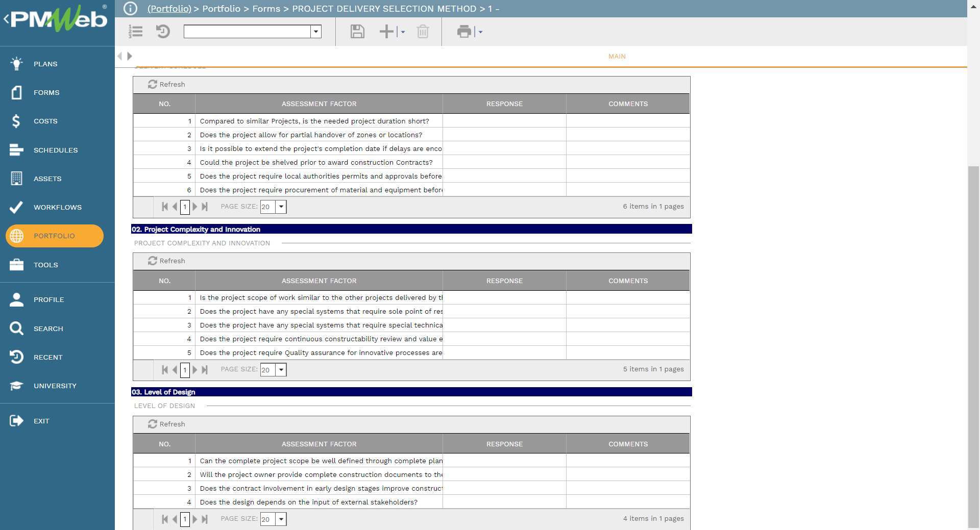Click the Exit icon at sidebar bottom
This screenshot has width=980, height=530.
tap(16, 421)
